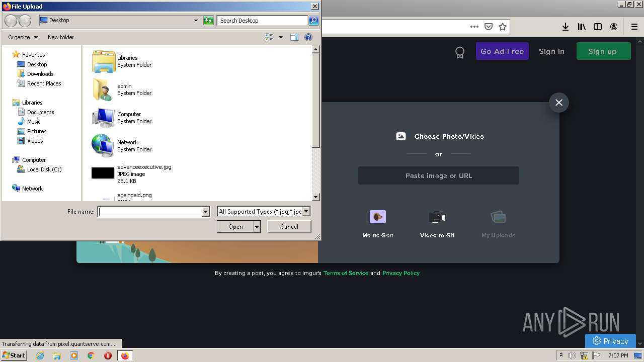Viewport: 644px width, 362px height.
Task: Bookmark page with star icon
Action: pyautogui.click(x=503, y=27)
